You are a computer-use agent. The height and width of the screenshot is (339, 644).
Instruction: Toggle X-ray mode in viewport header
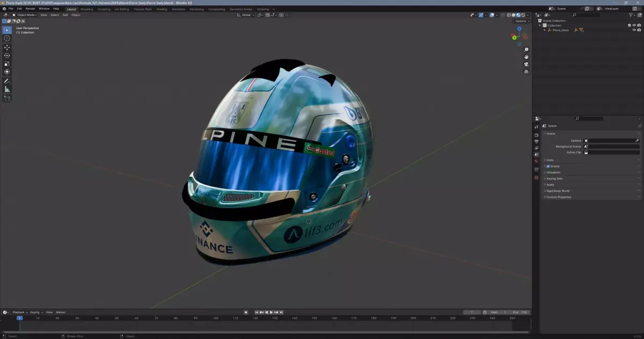point(502,15)
